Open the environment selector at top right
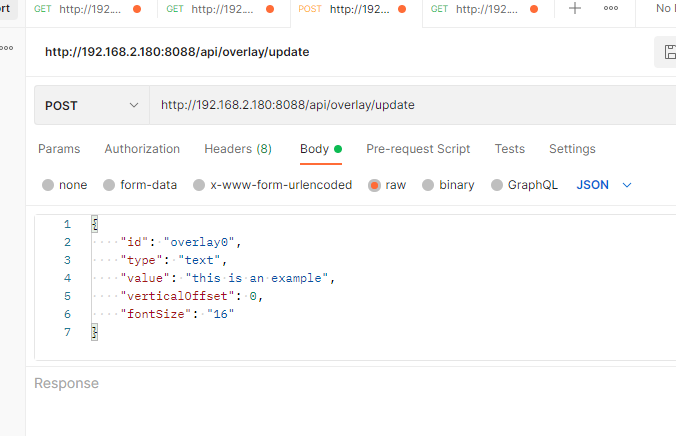The image size is (676, 436). click(665, 9)
